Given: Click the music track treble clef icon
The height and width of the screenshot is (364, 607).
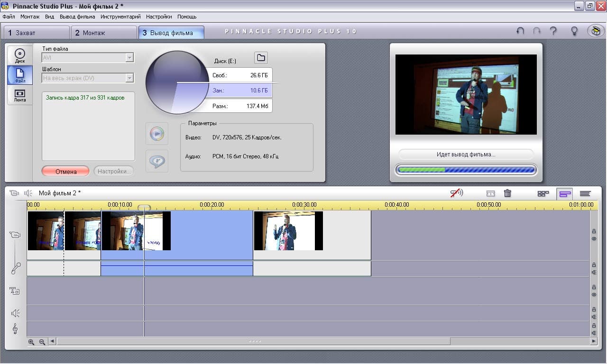Looking at the screenshot, I should [15, 328].
